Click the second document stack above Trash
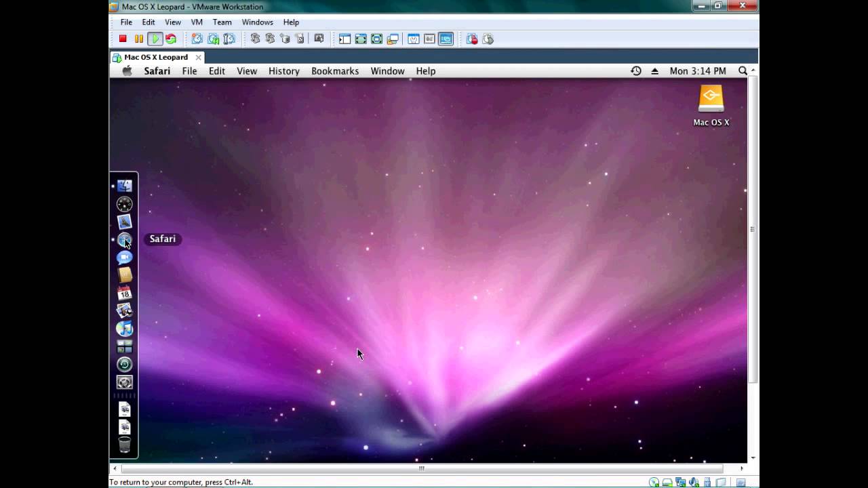Image resolution: width=868 pixels, height=488 pixels. pos(124,427)
